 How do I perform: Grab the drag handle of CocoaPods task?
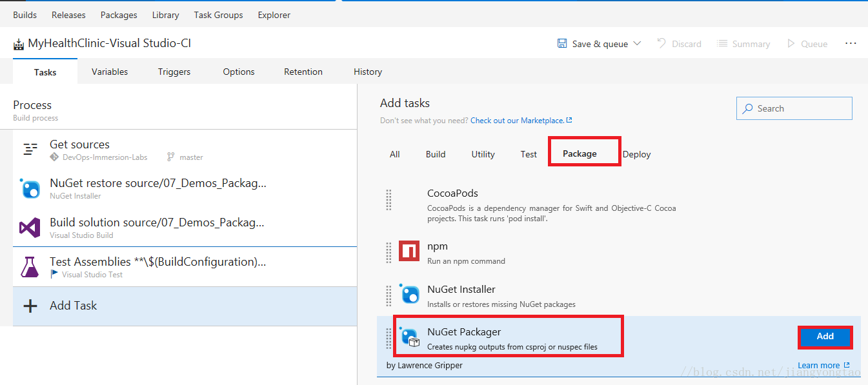point(389,199)
